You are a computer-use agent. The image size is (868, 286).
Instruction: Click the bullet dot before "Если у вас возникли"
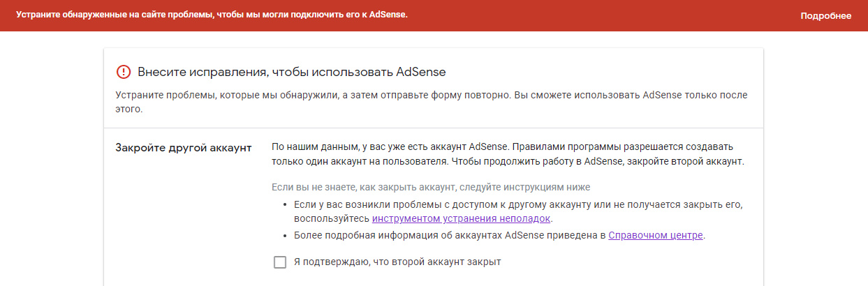[x=286, y=204]
